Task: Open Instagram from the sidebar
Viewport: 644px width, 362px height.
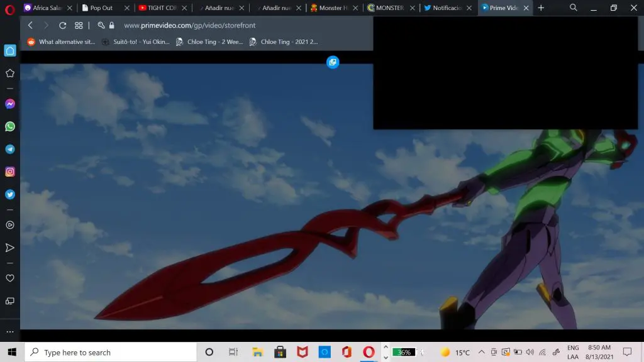Action: pyautogui.click(x=10, y=172)
